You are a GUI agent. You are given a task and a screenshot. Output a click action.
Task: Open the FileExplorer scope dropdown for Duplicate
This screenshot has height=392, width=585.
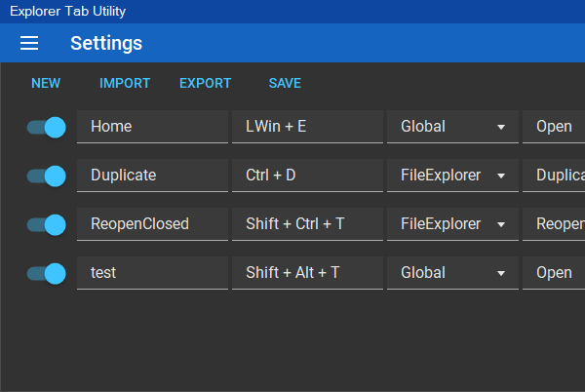coord(452,176)
